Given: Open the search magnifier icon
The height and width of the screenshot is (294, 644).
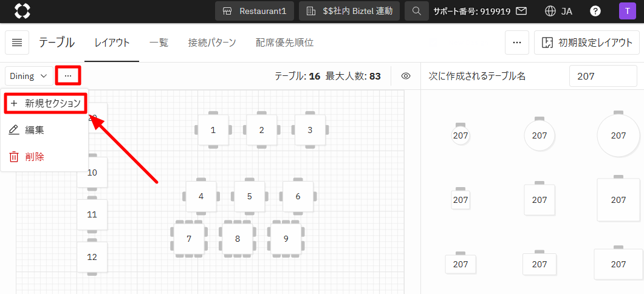Looking at the screenshot, I should click(x=416, y=11).
